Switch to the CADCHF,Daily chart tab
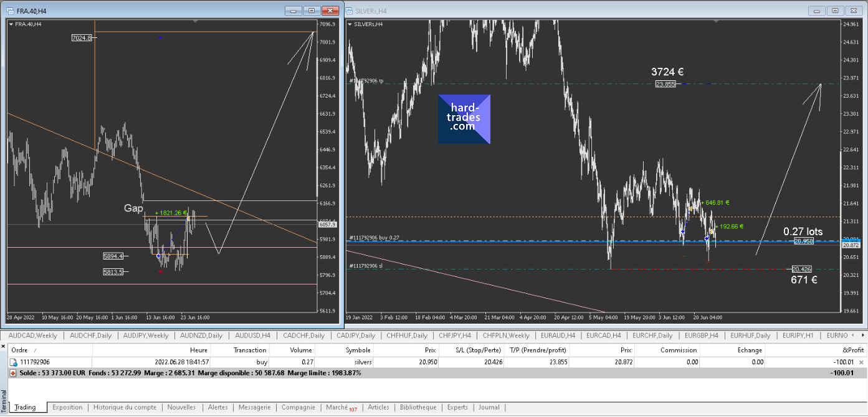Screen dimensions: 868x417 point(303,335)
